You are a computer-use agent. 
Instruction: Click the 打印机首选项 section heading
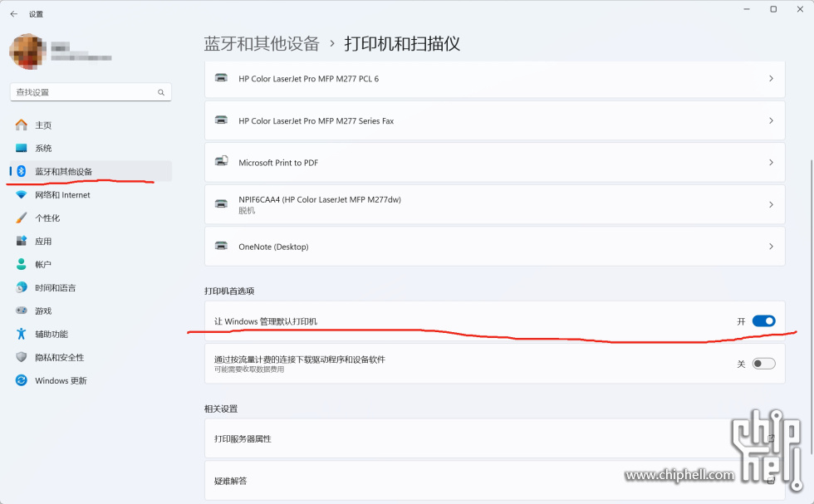(229, 291)
